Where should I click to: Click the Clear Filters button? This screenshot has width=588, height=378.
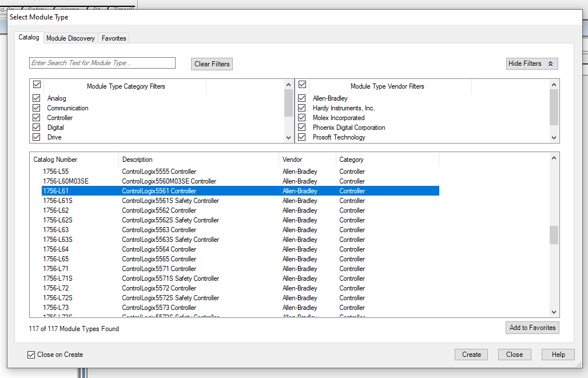212,64
